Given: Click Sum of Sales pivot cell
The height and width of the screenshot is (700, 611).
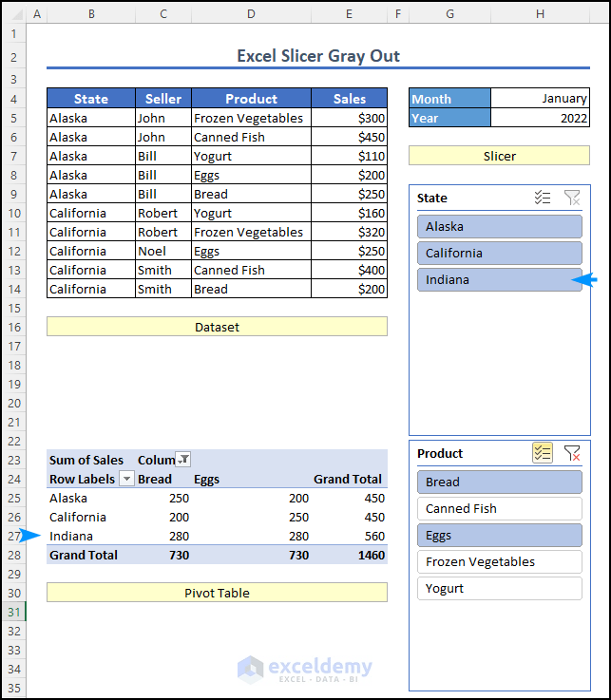Looking at the screenshot, I should tap(91, 460).
